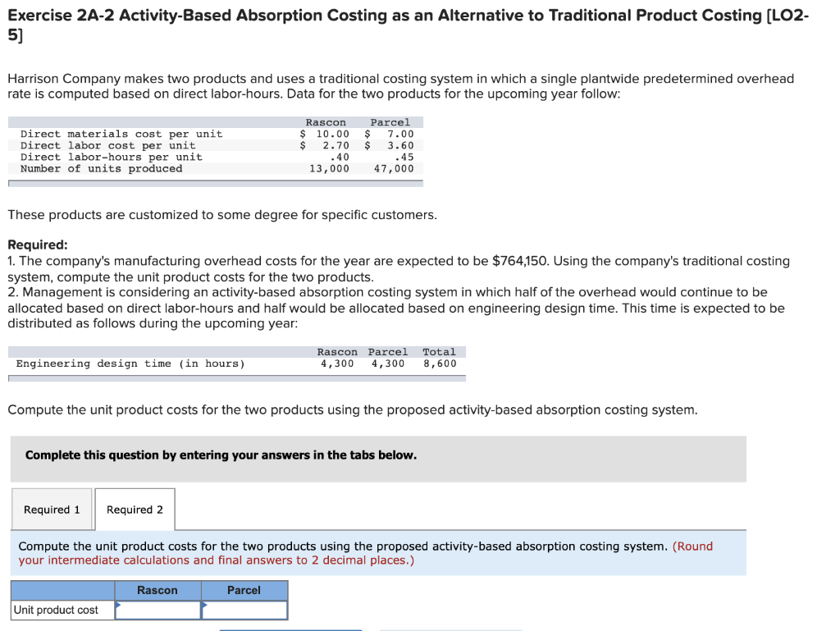This screenshot has width=840, height=631.
Task: Select the Required 2 tab
Action: (135, 509)
